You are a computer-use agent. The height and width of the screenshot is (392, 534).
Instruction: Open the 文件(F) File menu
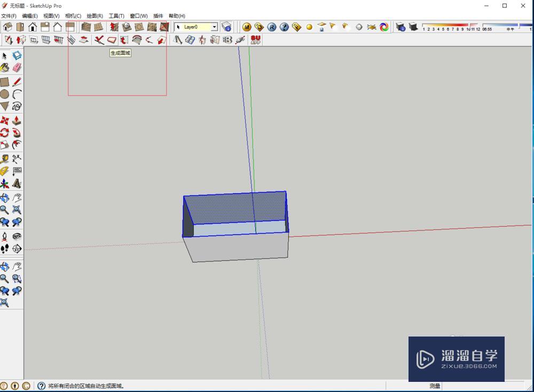point(9,16)
